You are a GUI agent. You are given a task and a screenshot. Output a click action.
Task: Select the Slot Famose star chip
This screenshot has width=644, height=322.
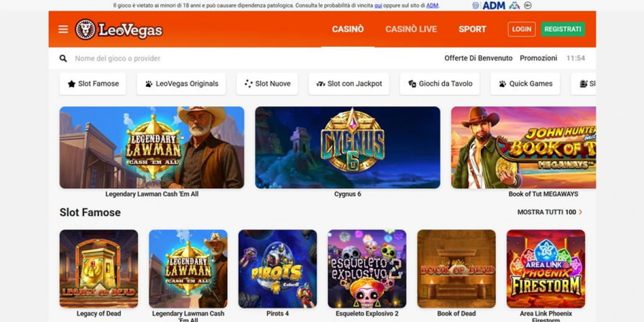tap(93, 84)
